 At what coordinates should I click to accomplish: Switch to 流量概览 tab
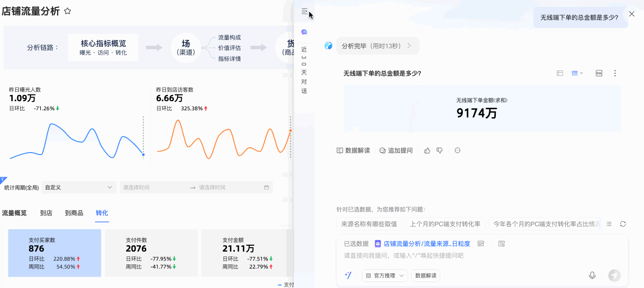pos(14,213)
